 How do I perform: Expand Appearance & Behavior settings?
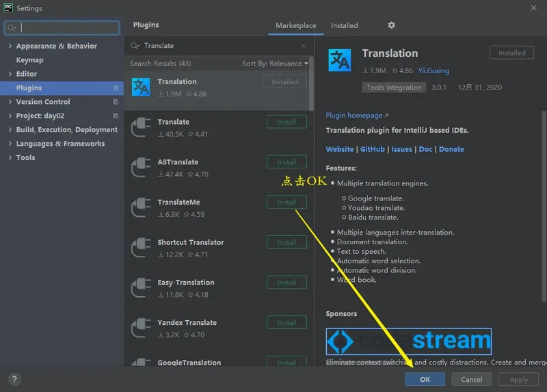[x=10, y=47]
